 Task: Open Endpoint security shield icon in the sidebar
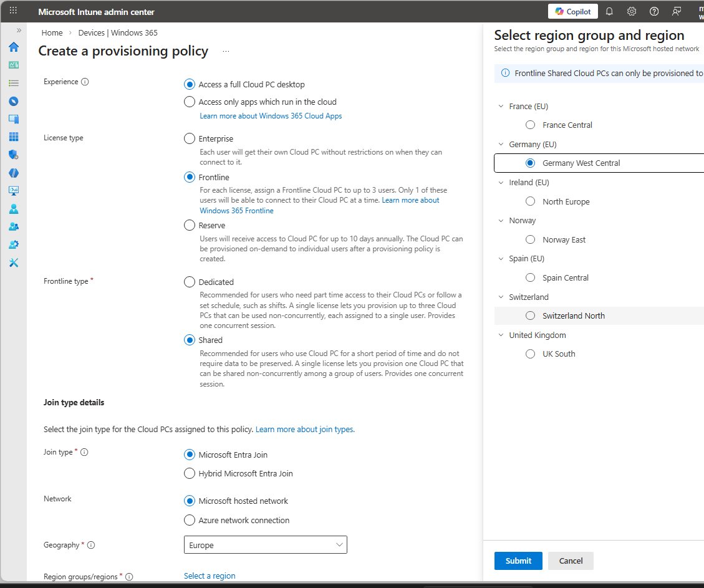pyautogui.click(x=14, y=155)
